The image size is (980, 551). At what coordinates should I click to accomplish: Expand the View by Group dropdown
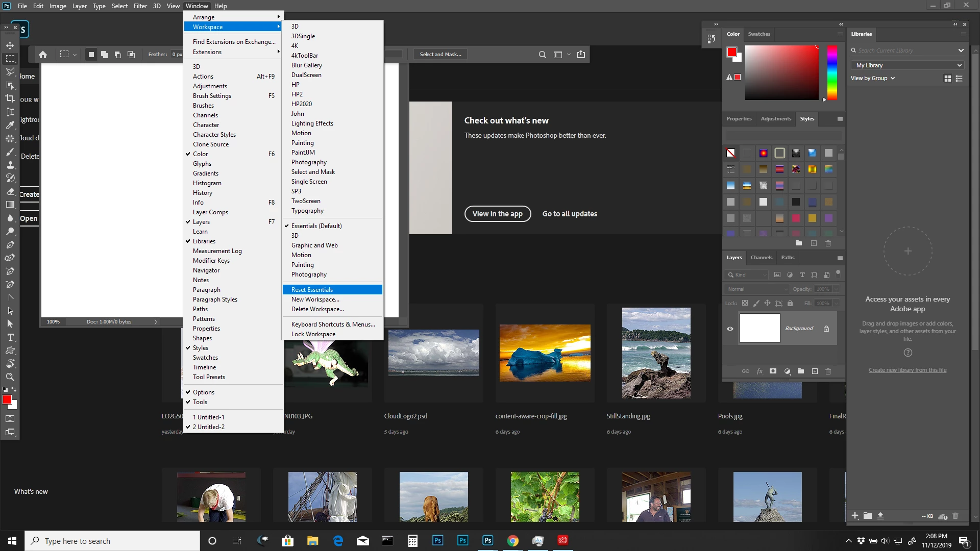point(872,78)
